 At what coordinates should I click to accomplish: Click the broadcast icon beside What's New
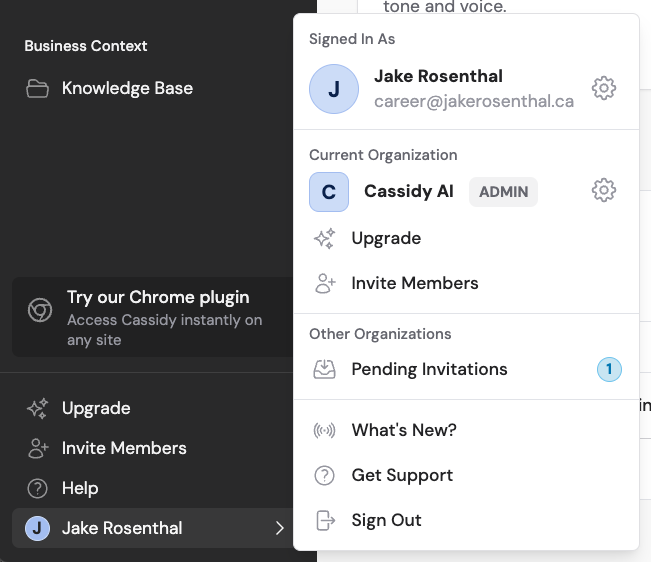(325, 430)
